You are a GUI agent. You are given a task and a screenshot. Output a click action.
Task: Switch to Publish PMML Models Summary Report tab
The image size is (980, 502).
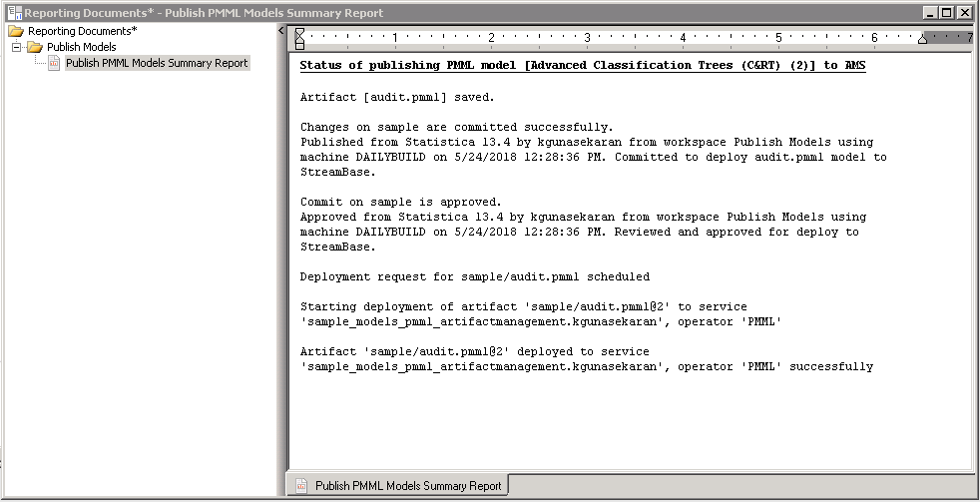click(398, 486)
